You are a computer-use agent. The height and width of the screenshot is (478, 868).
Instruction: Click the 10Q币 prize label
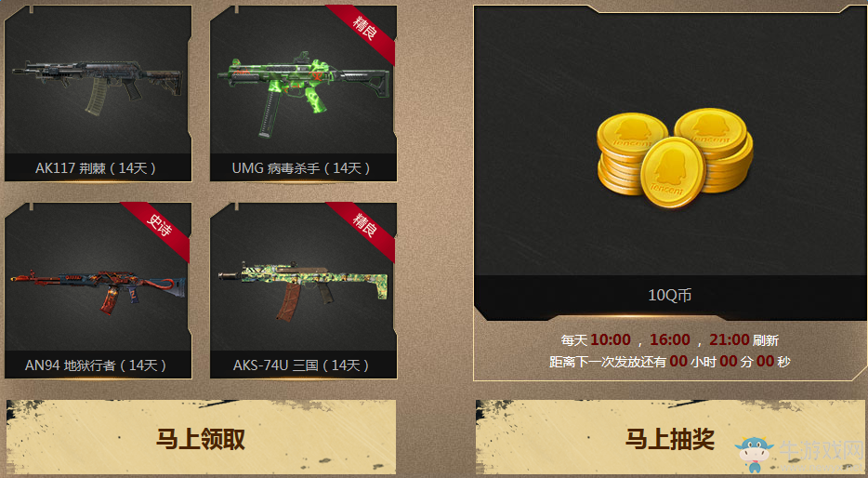pos(670,295)
